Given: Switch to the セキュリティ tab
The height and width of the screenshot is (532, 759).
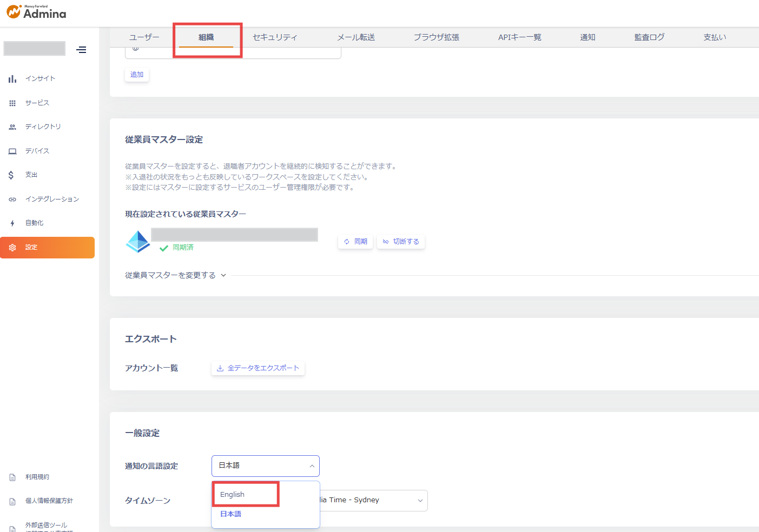Looking at the screenshot, I should point(275,37).
